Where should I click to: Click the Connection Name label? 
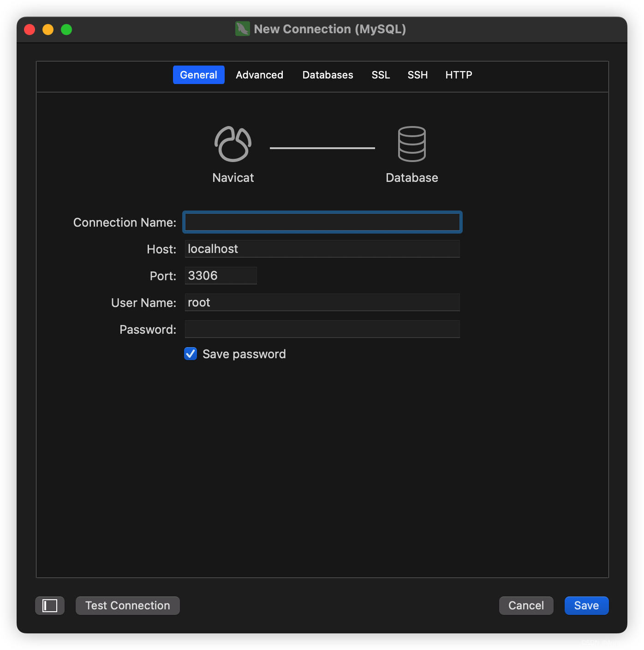[x=125, y=223]
